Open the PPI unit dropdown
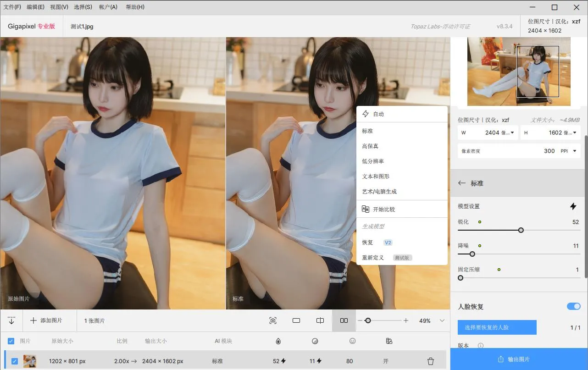The height and width of the screenshot is (370, 588). [x=574, y=151]
